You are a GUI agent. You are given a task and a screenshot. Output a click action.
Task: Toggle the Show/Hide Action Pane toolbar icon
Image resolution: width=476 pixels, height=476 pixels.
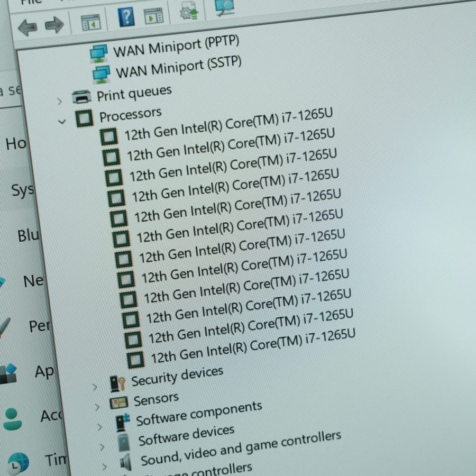[153, 16]
